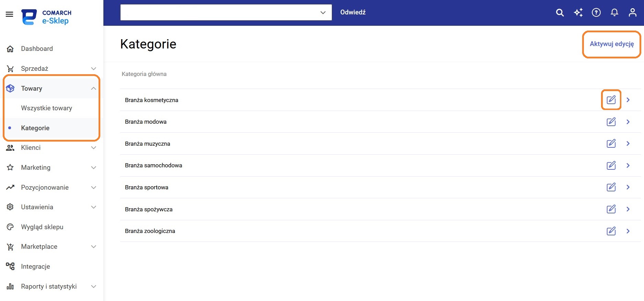
Task: Open the hamburger menu
Action: (x=10, y=14)
